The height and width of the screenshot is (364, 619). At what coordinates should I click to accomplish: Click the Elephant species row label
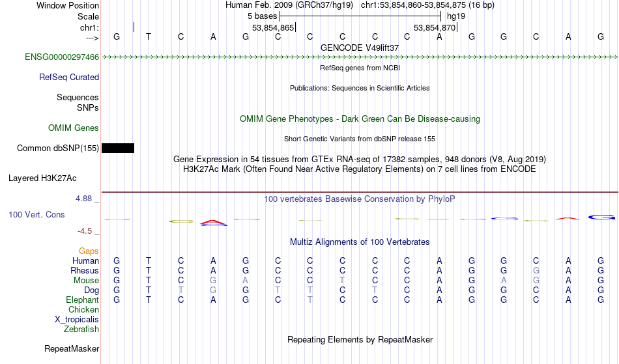click(x=82, y=300)
